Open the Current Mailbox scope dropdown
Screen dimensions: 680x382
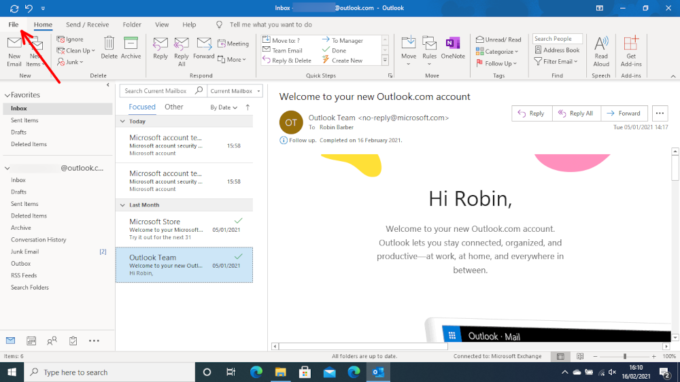[x=235, y=91]
